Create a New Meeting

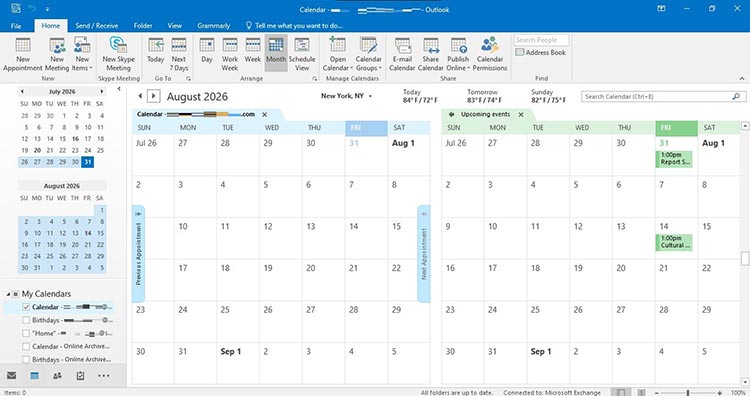click(x=57, y=54)
